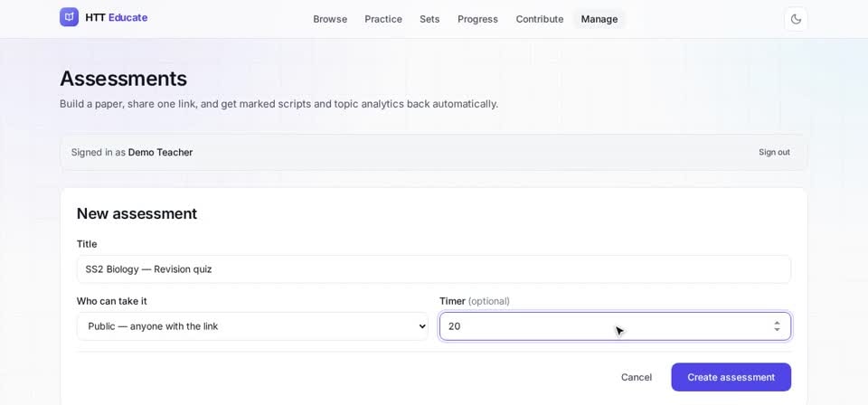868x405 pixels.
Task: Click the Create assessment button
Action: tap(731, 377)
